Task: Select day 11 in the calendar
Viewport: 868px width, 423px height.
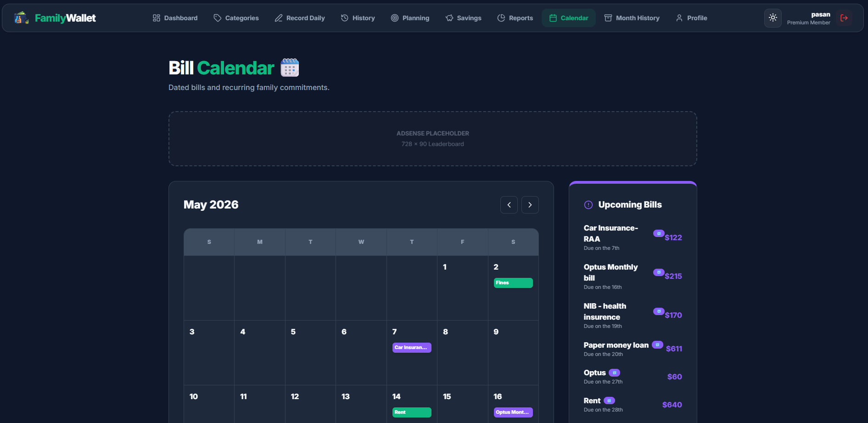Action: pyautogui.click(x=260, y=404)
